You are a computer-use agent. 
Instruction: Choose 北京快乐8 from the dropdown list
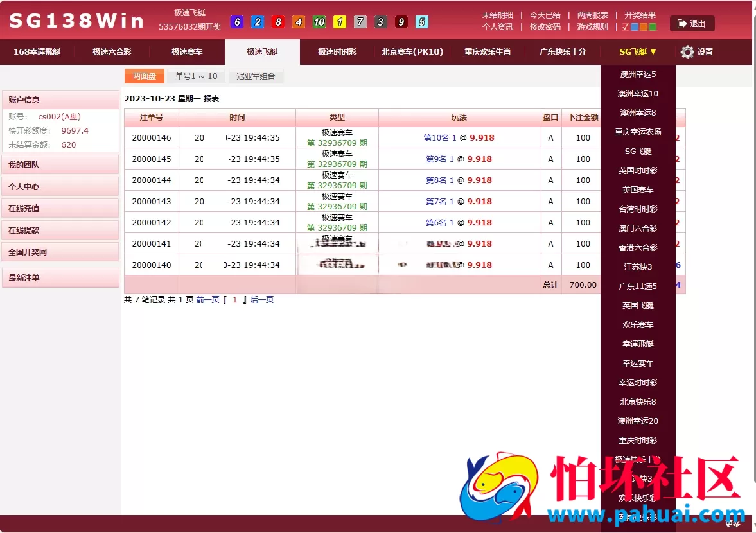[x=638, y=402]
